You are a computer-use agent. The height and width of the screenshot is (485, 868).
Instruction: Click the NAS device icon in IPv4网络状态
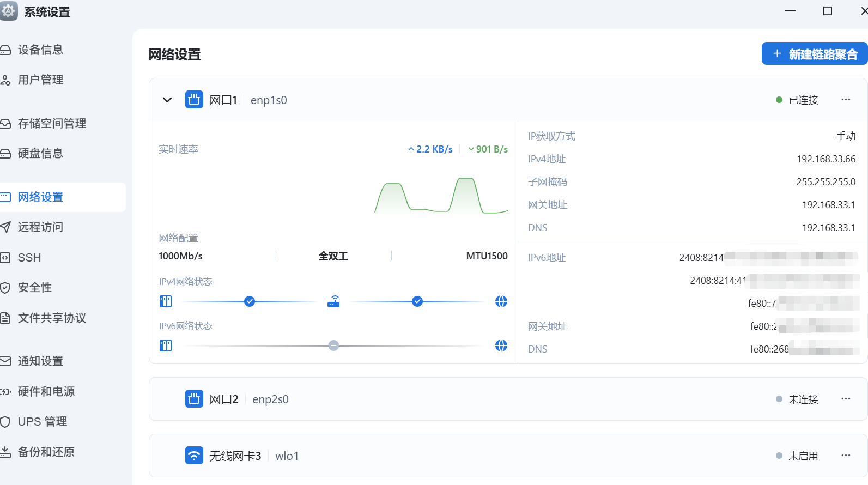(166, 301)
